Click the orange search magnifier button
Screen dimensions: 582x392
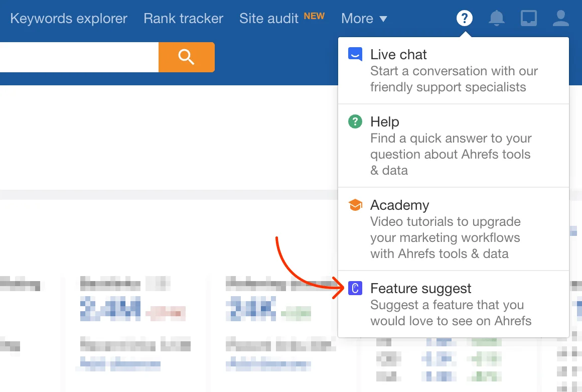[x=186, y=57]
